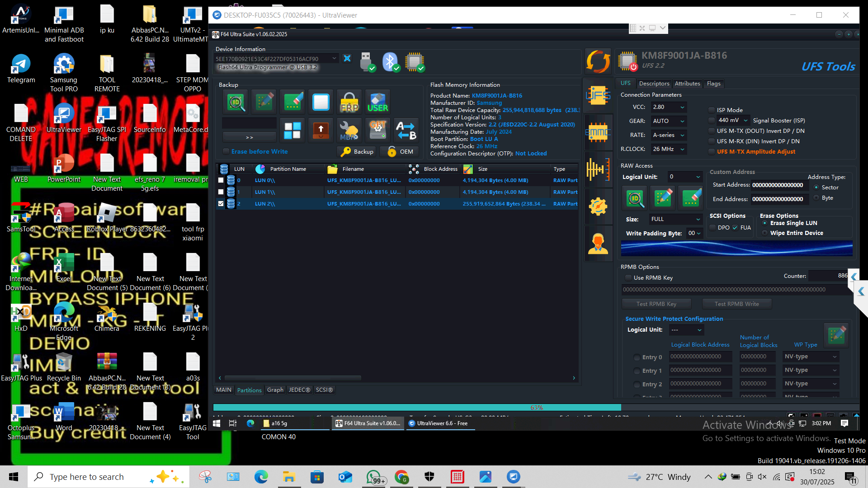This screenshot has width=868, height=488.
Task: Switch to the Attributes tab
Action: click(x=687, y=84)
